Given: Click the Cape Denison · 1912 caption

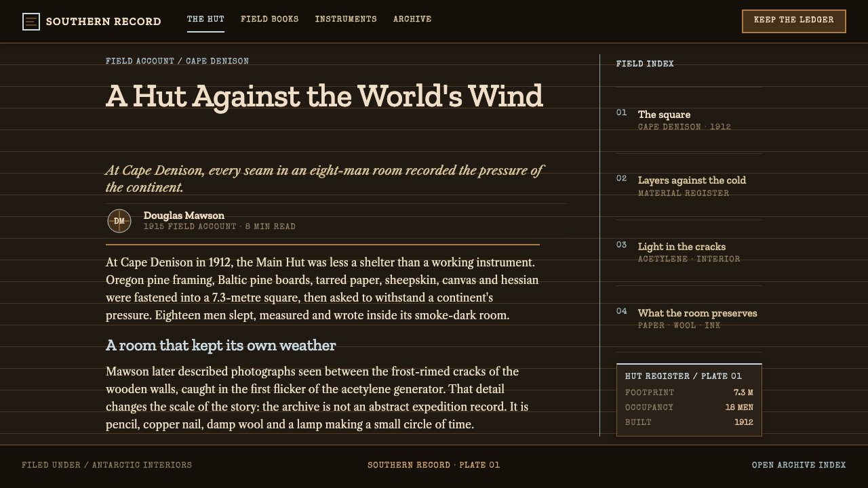Looking at the screenshot, I should click(684, 127).
